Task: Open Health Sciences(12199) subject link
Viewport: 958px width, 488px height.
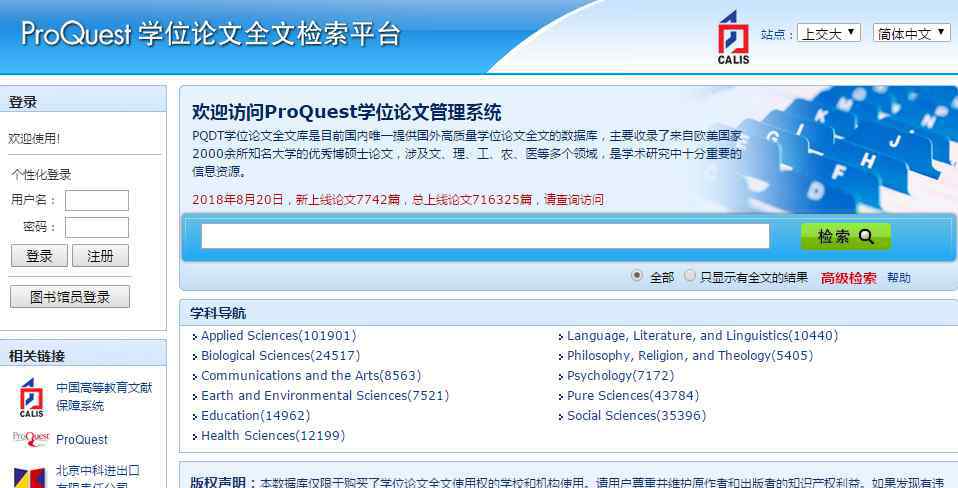Action: 273,435
